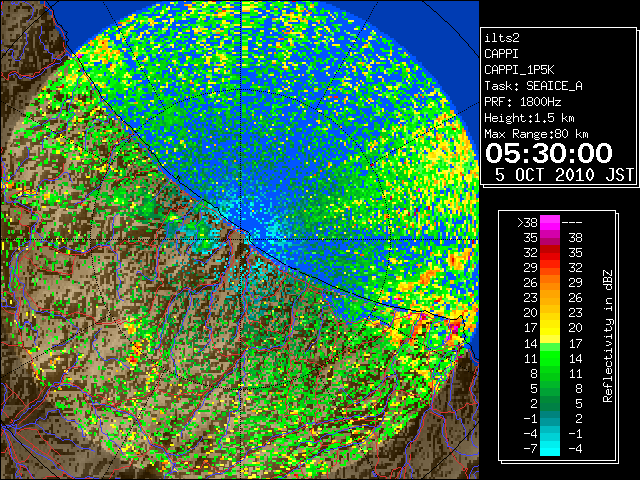640x480 pixels.
Task: Click the 'Reflectivity in dBZ' axis label
Action: click(x=608, y=336)
